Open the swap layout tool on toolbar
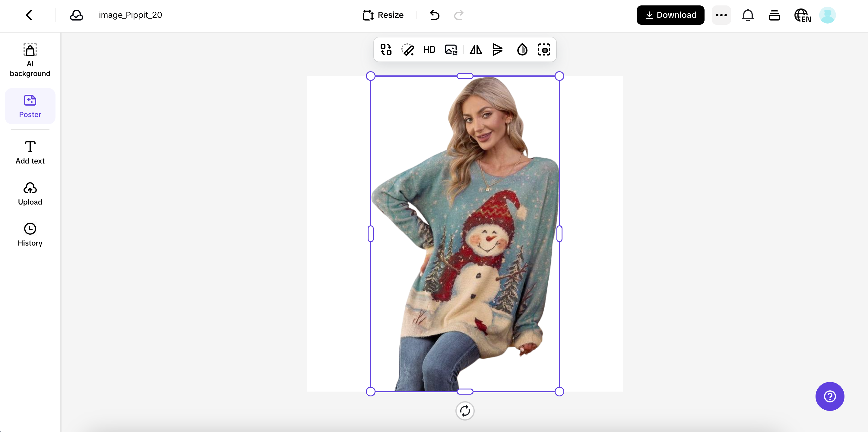868x432 pixels. tap(386, 49)
